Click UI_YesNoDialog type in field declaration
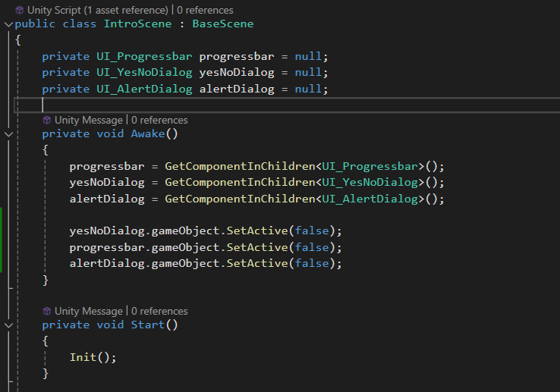The height and width of the screenshot is (392, 560). point(144,73)
